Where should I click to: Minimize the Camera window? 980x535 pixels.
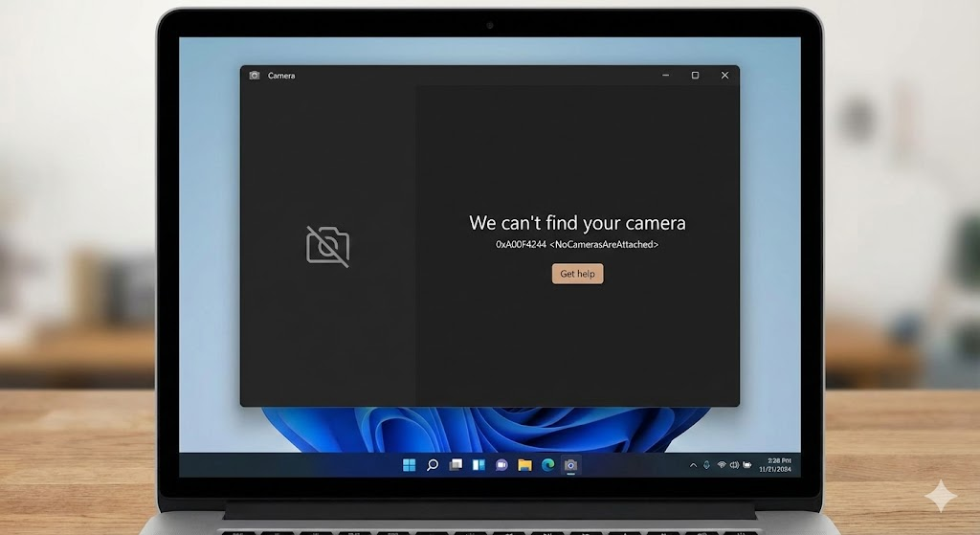pos(665,76)
